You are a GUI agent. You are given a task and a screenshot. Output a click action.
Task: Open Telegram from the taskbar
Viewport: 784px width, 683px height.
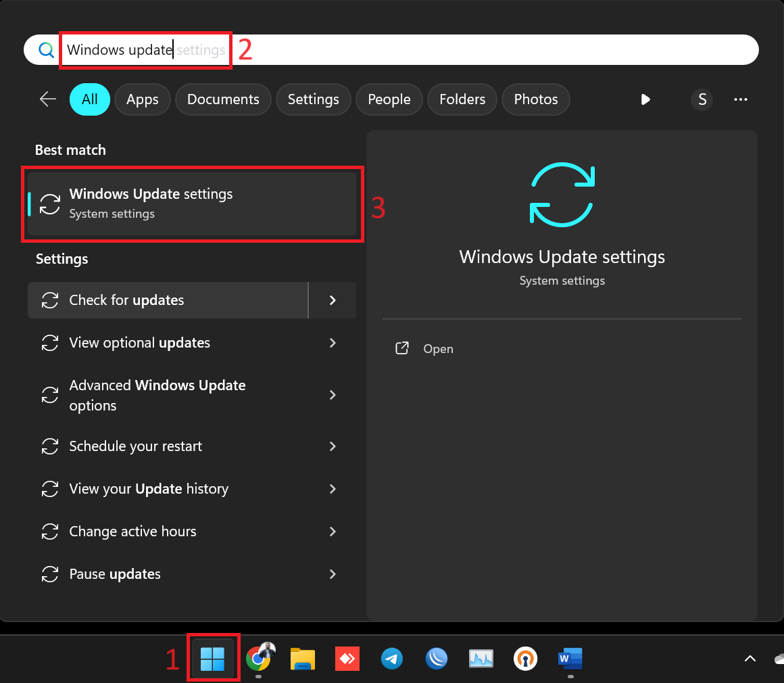pyautogui.click(x=392, y=659)
